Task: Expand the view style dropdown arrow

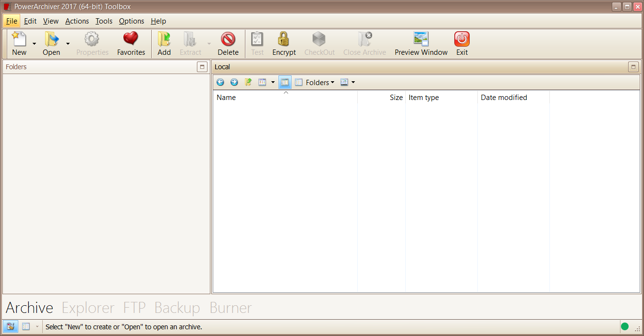Action: 273,82
